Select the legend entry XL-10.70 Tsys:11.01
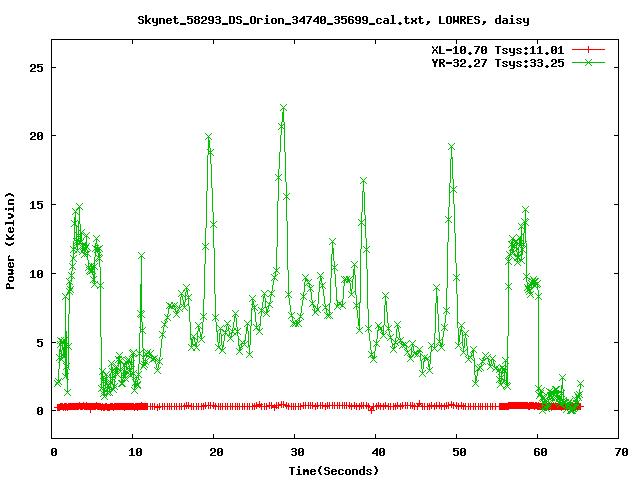The height and width of the screenshot is (480, 640). [498, 50]
